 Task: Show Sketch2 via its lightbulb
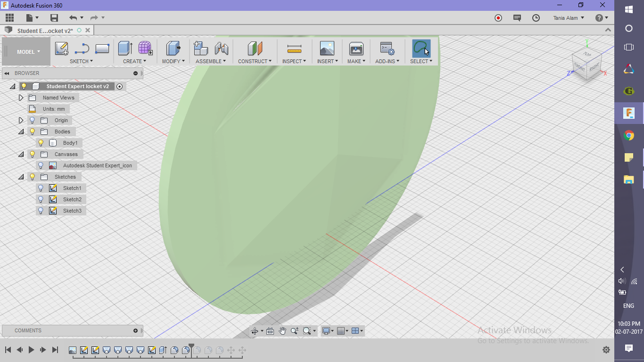pos(41,199)
